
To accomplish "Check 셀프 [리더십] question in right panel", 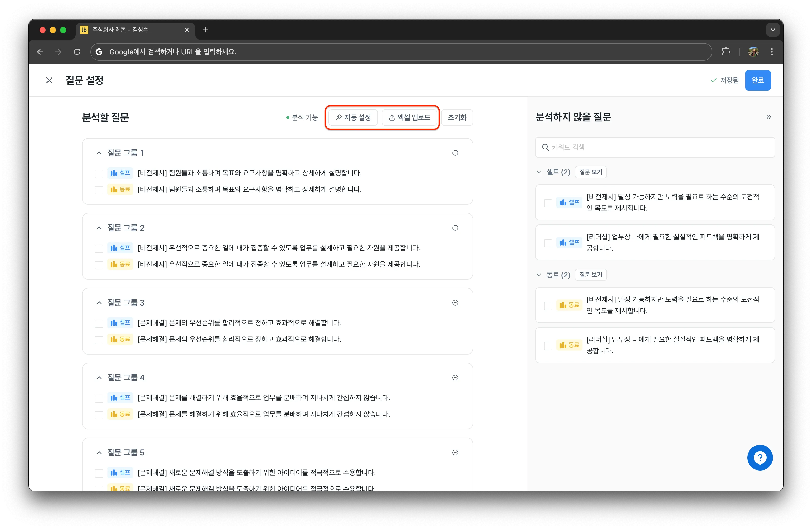I will 548,243.
